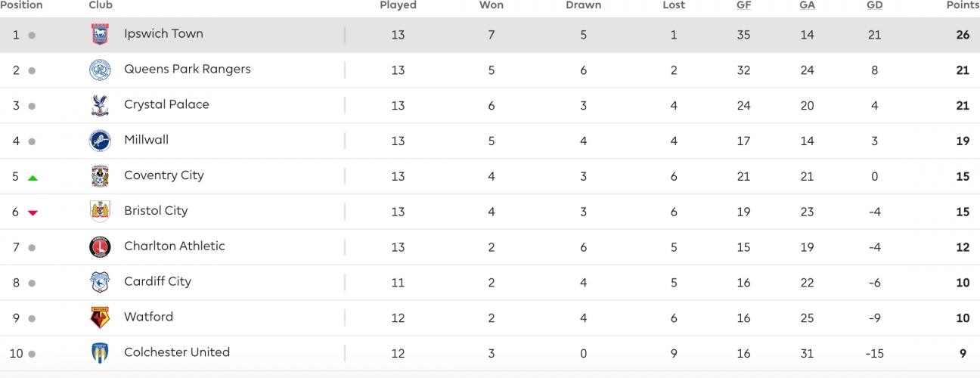Select the Bristol City badge icon
This screenshot has height=378, width=980.
coord(100,212)
